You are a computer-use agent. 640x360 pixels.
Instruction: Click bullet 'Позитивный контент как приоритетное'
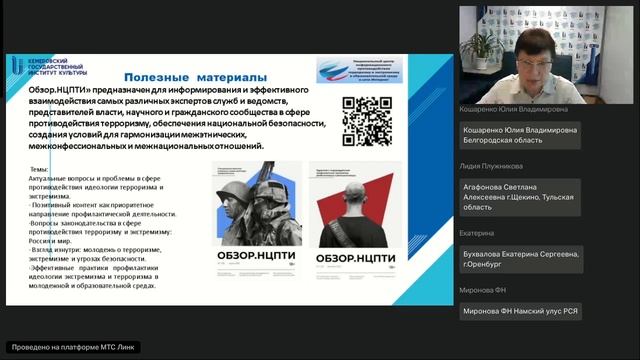102,209
